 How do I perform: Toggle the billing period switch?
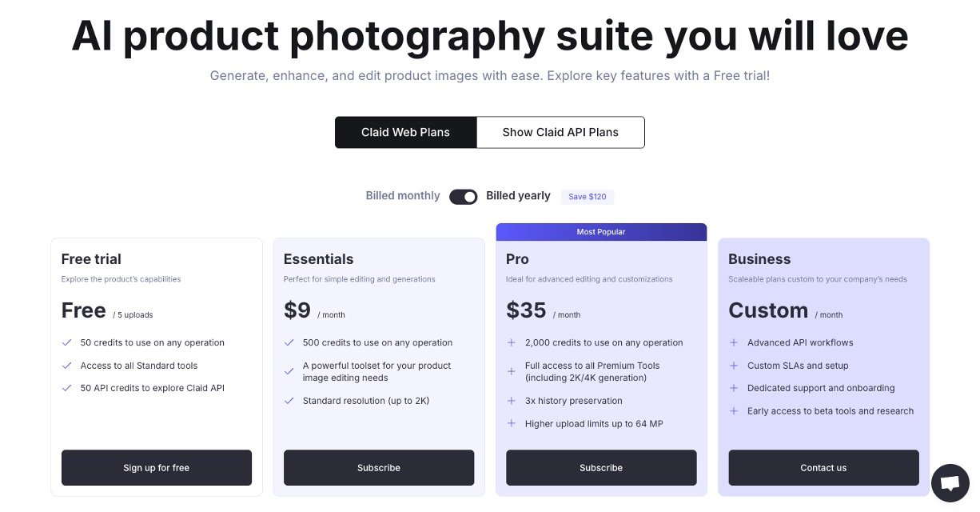pos(463,196)
